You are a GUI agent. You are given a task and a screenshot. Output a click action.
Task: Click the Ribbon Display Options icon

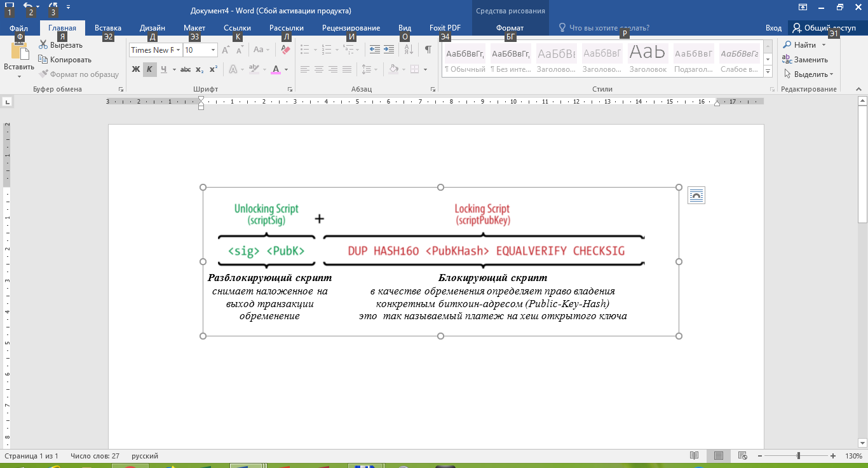[x=803, y=8]
